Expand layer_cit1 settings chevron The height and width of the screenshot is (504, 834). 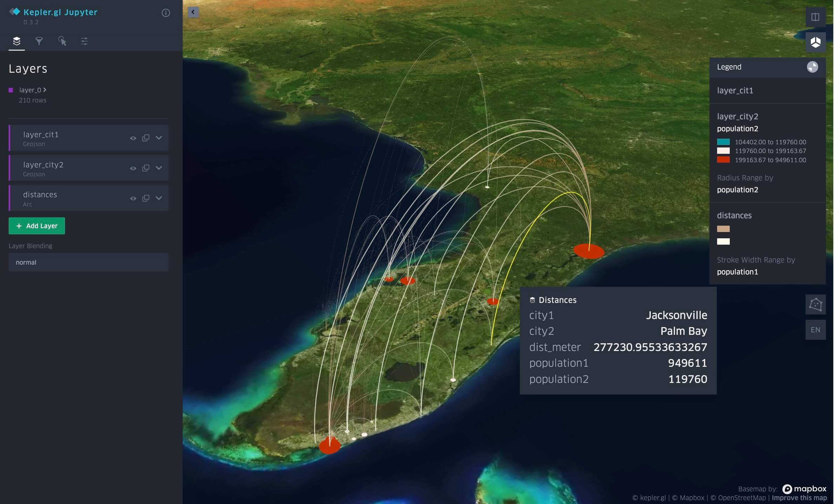tap(159, 138)
